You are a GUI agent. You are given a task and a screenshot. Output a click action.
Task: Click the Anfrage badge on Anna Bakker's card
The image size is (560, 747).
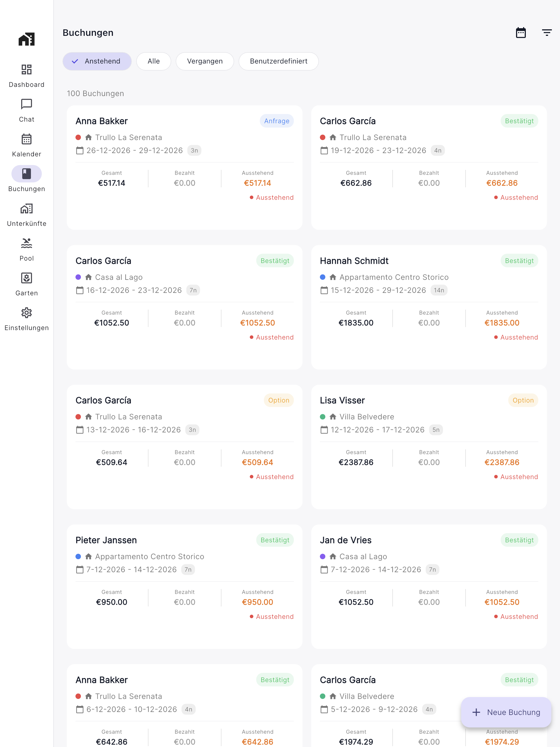click(x=277, y=121)
